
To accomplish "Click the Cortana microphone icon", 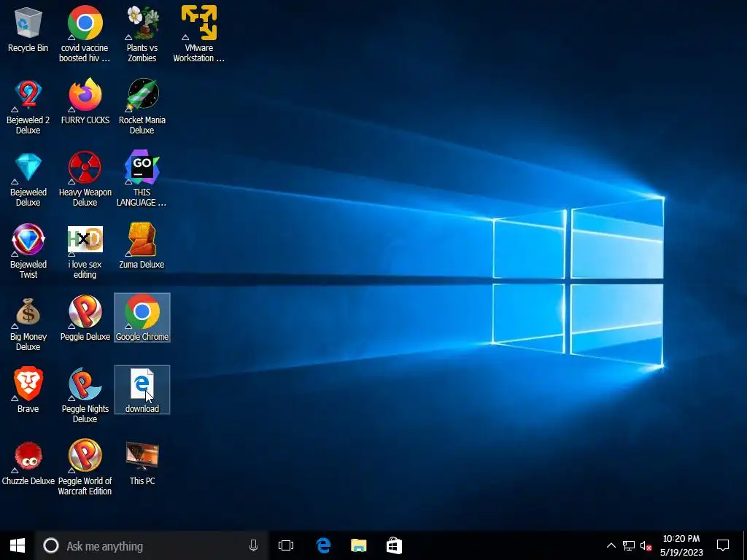I will (253, 545).
